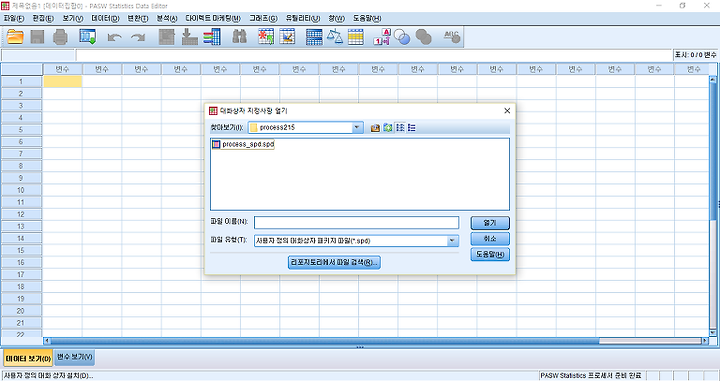Click the Go to variable icon
Viewport: 720px width, 381px height.
coord(189,37)
